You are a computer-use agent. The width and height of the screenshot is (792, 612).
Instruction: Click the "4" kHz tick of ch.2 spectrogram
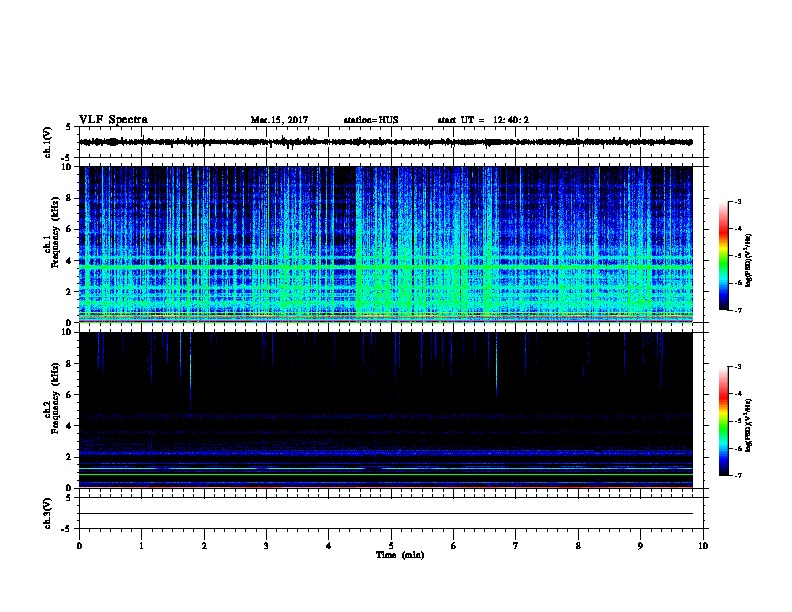(69, 426)
